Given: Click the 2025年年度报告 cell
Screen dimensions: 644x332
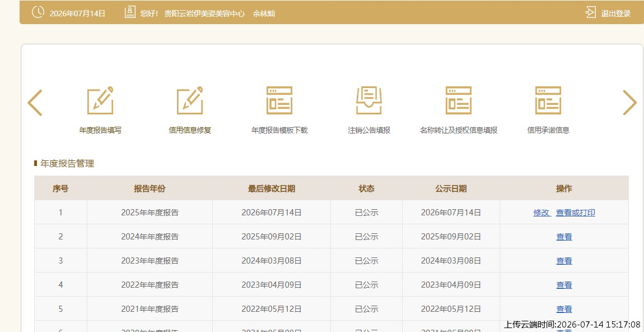Looking at the screenshot, I should coord(150,213).
